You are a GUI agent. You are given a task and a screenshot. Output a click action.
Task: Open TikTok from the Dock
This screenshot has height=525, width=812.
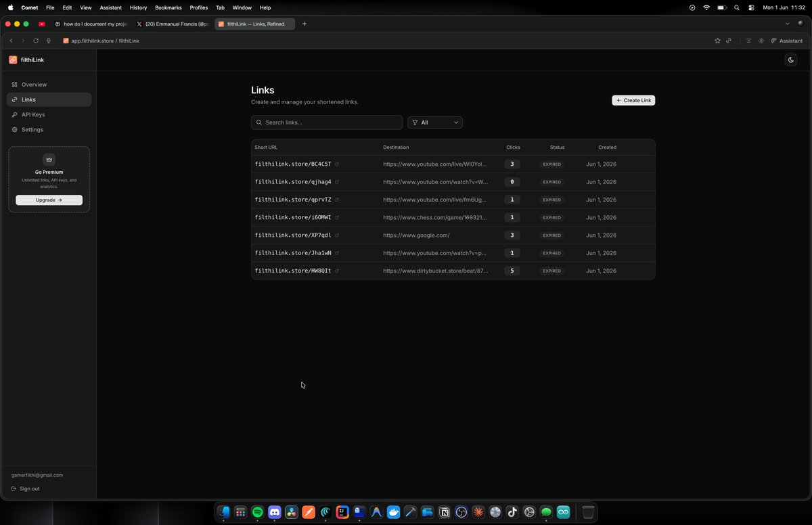pos(512,512)
